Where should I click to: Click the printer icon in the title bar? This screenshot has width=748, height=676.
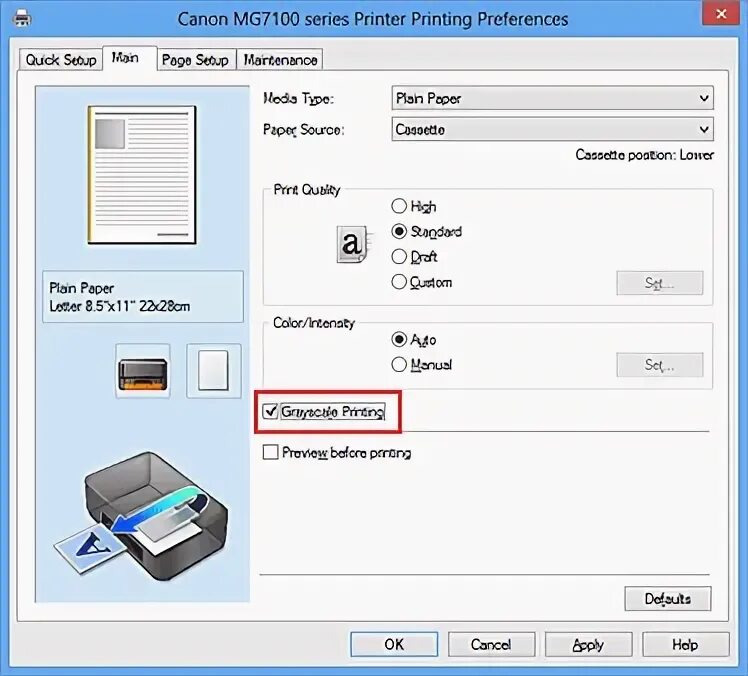click(x=22, y=18)
